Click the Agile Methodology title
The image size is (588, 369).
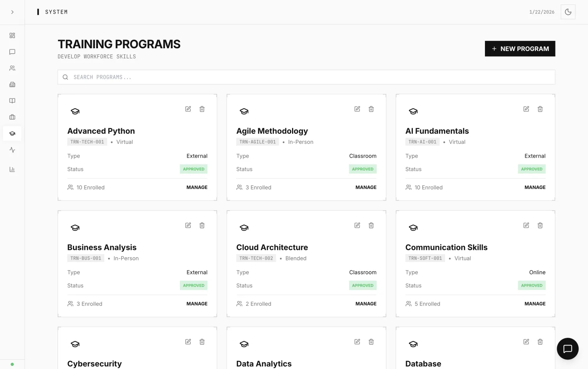272,131
